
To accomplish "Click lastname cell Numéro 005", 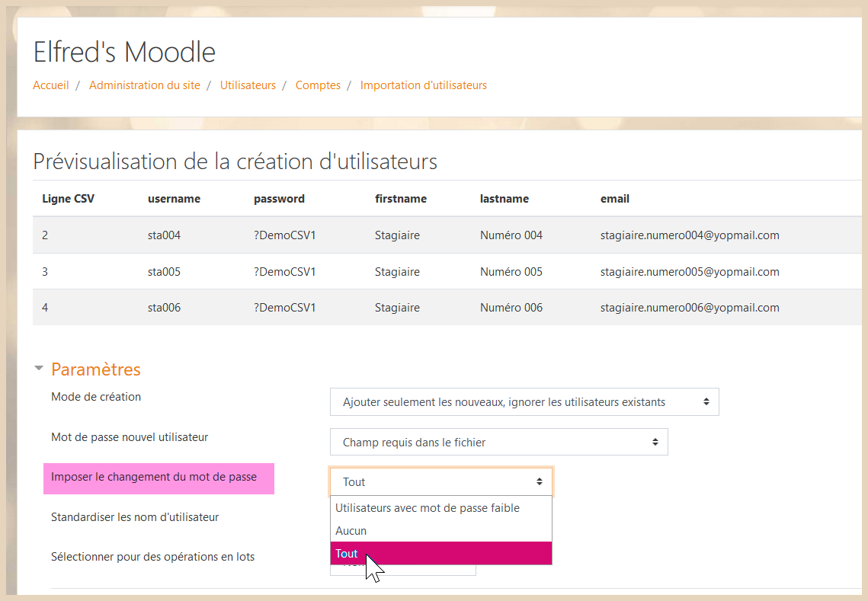I will (511, 272).
